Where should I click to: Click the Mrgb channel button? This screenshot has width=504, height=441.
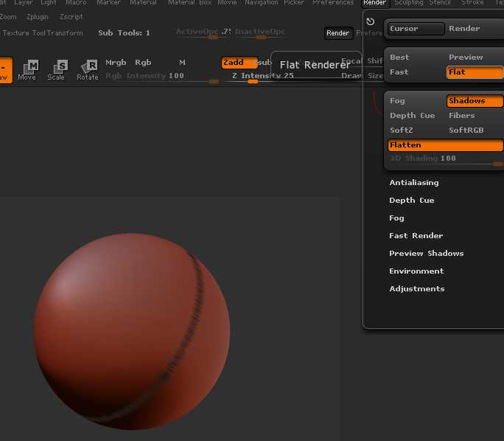click(x=116, y=63)
